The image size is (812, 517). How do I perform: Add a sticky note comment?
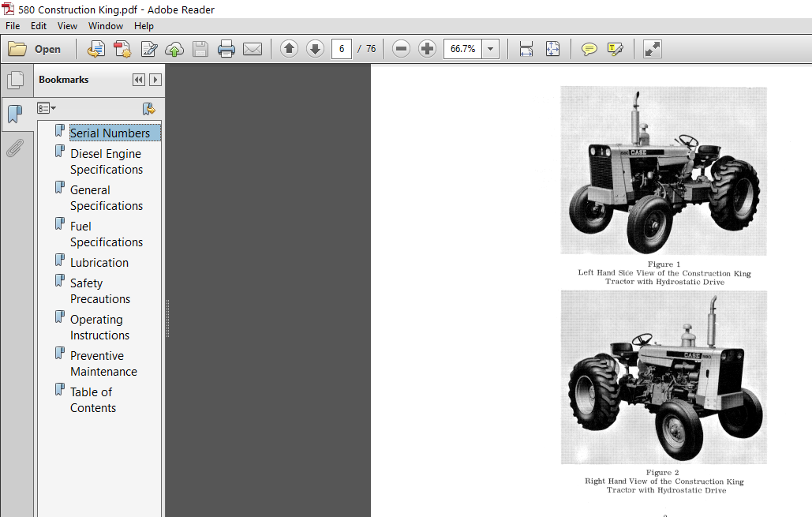point(589,49)
